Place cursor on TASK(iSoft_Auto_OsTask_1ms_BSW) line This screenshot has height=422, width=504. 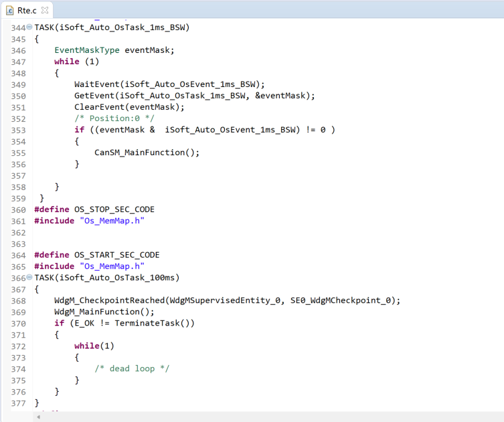coord(112,27)
